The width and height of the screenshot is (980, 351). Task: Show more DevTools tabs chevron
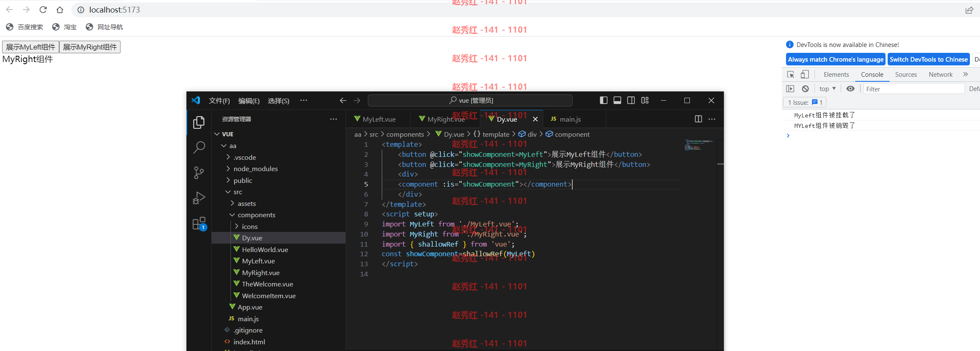tap(965, 74)
